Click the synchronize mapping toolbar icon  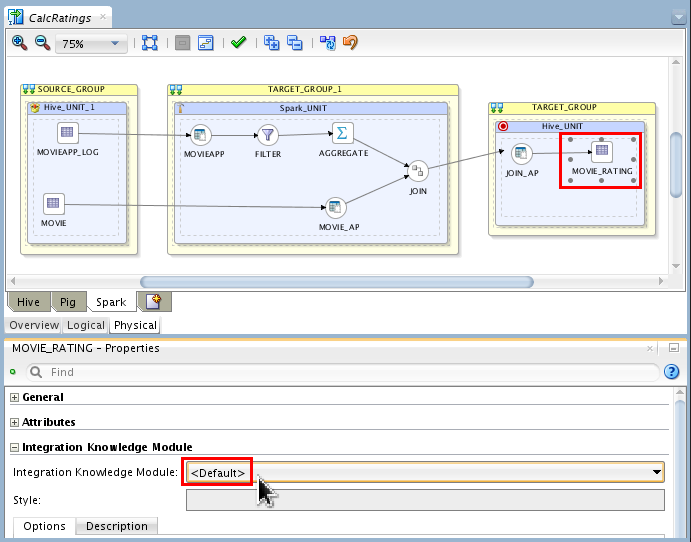coord(327,43)
